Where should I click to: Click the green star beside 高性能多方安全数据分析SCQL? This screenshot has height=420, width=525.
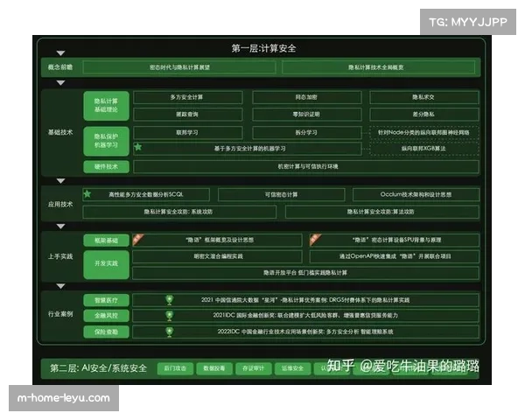[87, 193]
